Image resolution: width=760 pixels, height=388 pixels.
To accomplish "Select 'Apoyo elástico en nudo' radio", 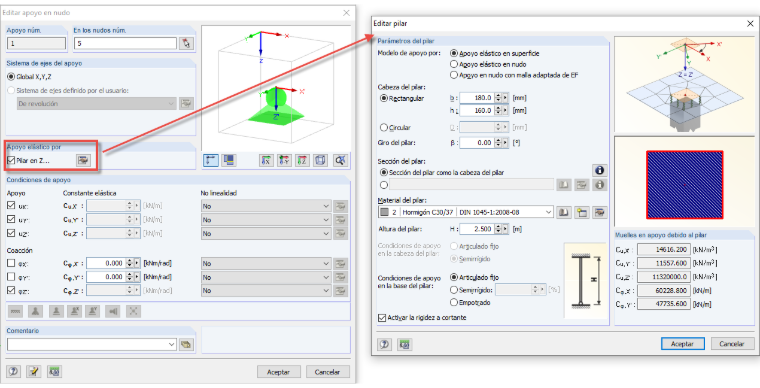I will point(454,64).
